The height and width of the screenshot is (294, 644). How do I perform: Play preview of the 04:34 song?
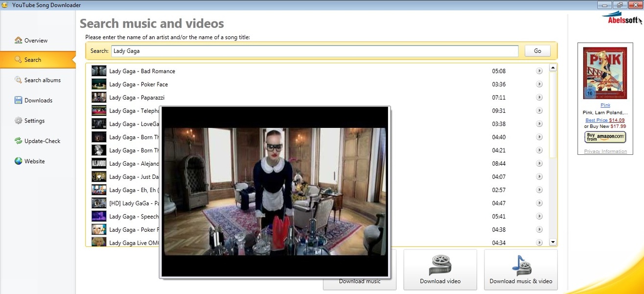(539, 243)
